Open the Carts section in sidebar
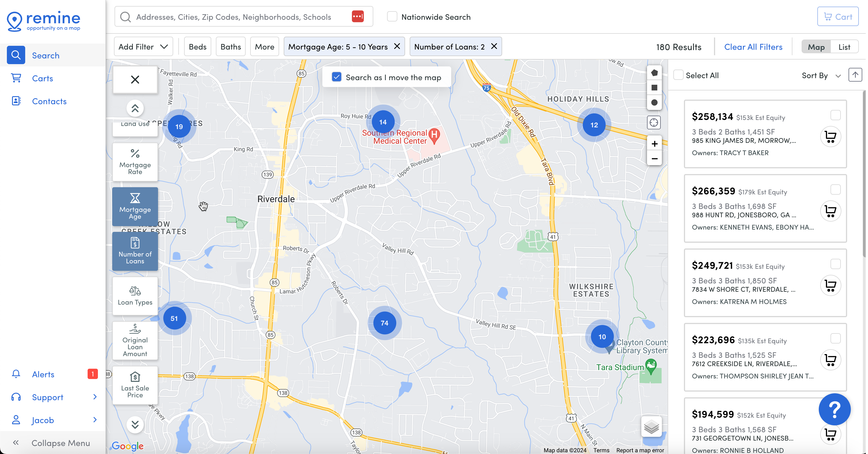The height and width of the screenshot is (454, 868). coord(53,78)
